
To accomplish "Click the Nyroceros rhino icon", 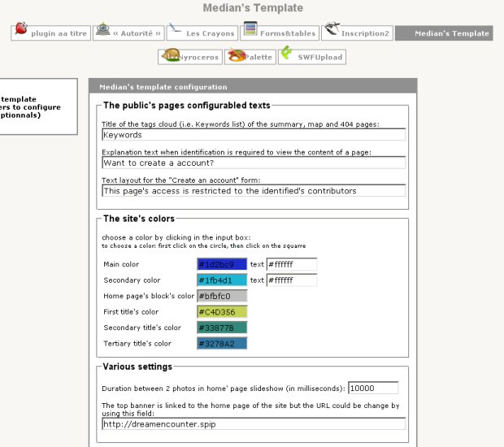I will [171, 54].
